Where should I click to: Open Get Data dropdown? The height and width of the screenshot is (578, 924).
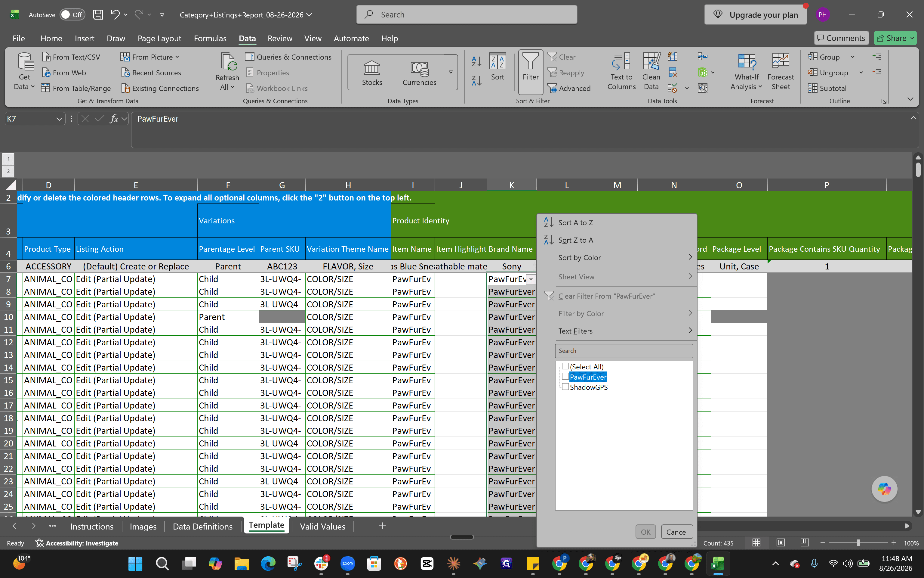24,72
